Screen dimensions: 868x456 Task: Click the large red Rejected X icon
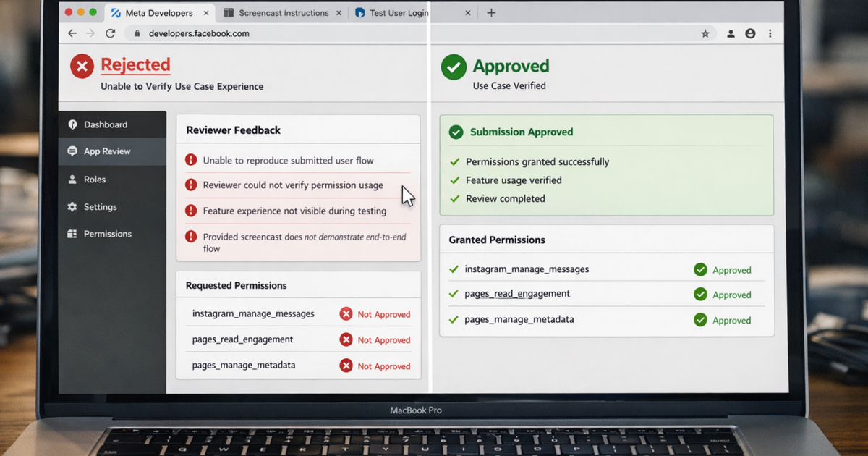point(82,67)
